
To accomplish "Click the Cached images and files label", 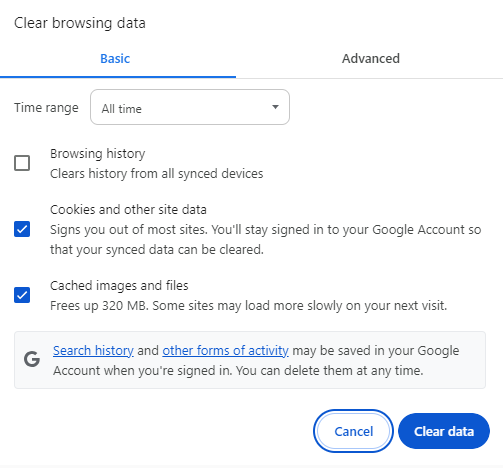I will 119,286.
